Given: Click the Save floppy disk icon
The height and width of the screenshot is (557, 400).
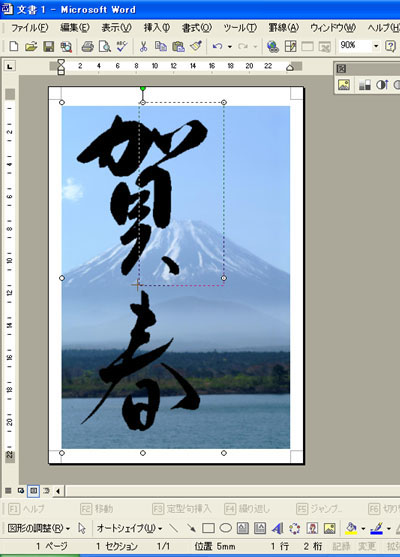Looking at the screenshot, I should point(48,47).
